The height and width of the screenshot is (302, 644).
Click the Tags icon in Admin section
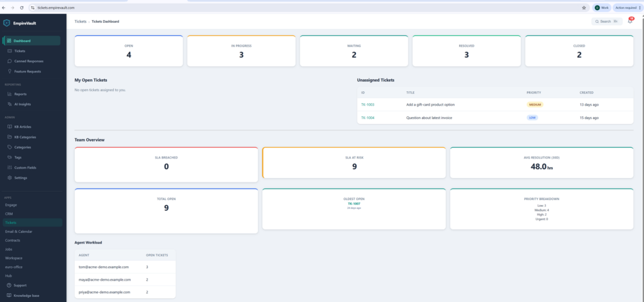(10, 157)
